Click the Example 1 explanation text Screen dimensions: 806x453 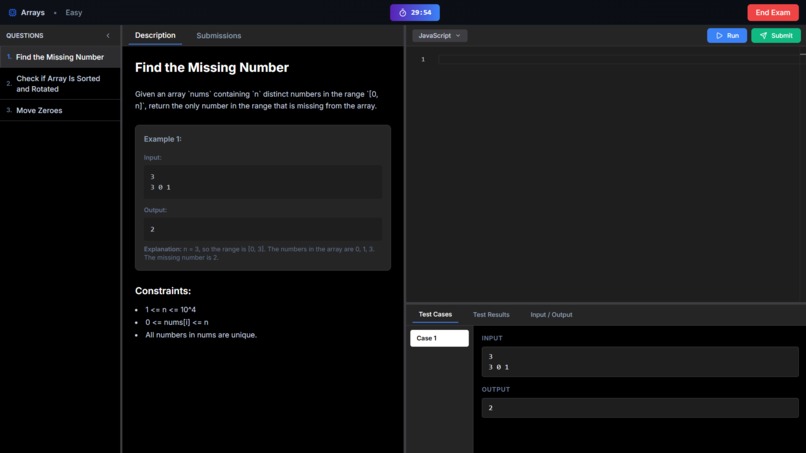click(259, 253)
